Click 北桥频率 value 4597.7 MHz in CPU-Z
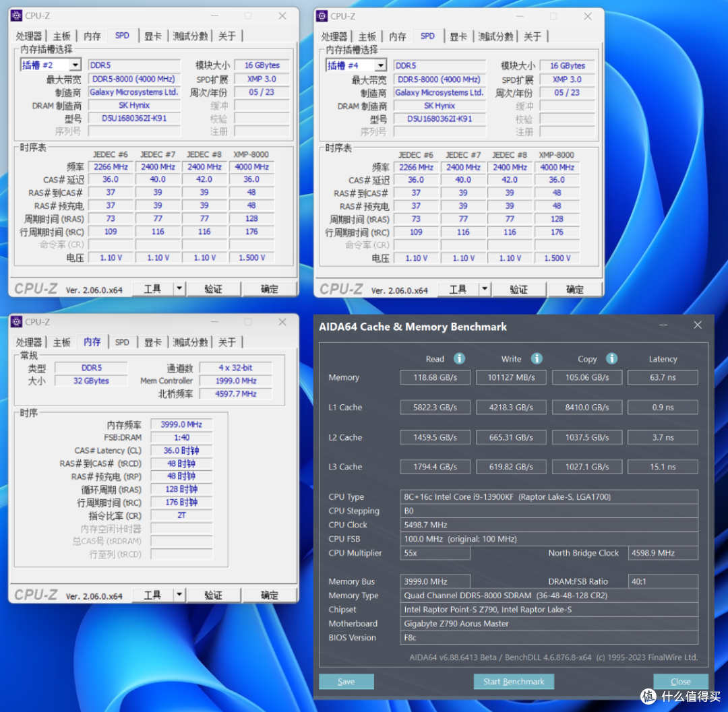728x712 pixels. pyautogui.click(x=236, y=394)
